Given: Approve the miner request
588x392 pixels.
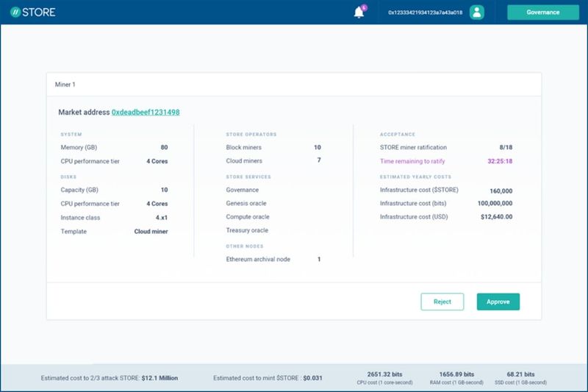Looking at the screenshot, I should pos(498,302).
